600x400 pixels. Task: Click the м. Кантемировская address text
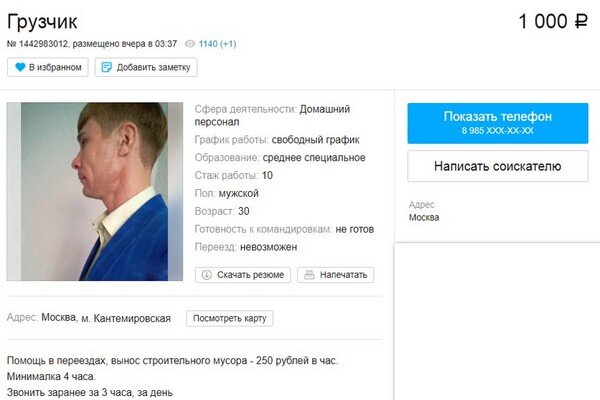pyautogui.click(x=126, y=318)
